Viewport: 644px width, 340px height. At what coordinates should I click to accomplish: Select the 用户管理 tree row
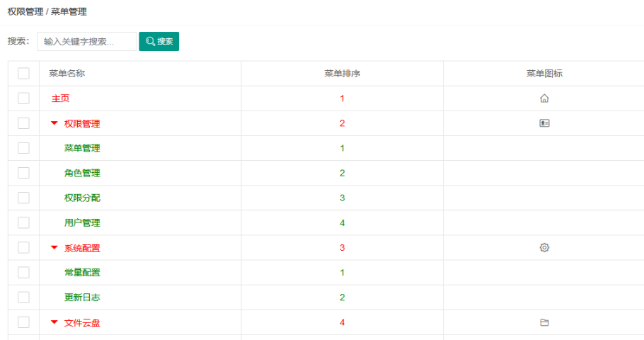(82, 222)
